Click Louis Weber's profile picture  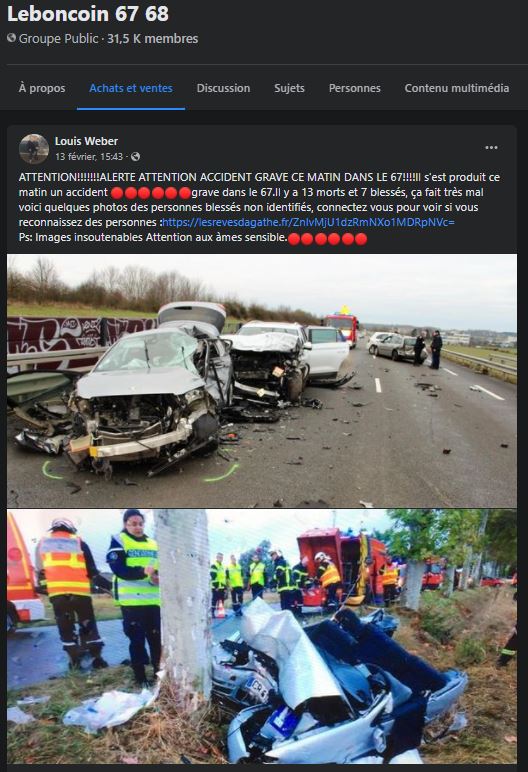pos(33,149)
